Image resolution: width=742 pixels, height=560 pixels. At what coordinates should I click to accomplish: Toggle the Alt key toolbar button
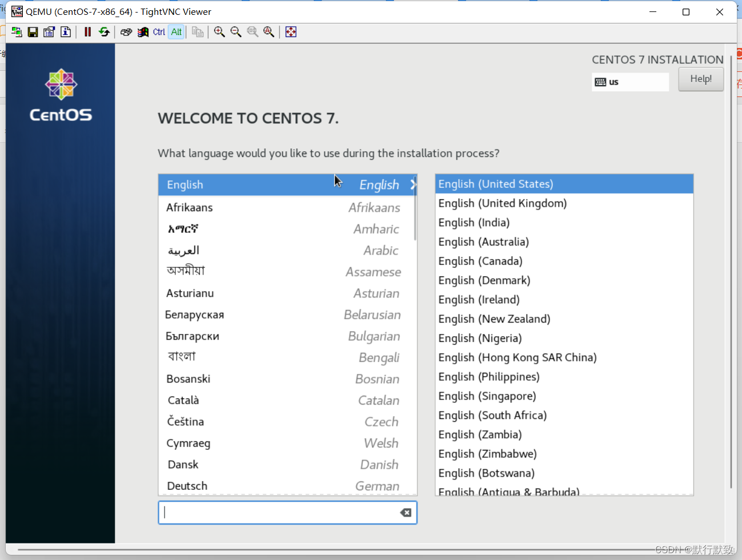pyautogui.click(x=177, y=32)
